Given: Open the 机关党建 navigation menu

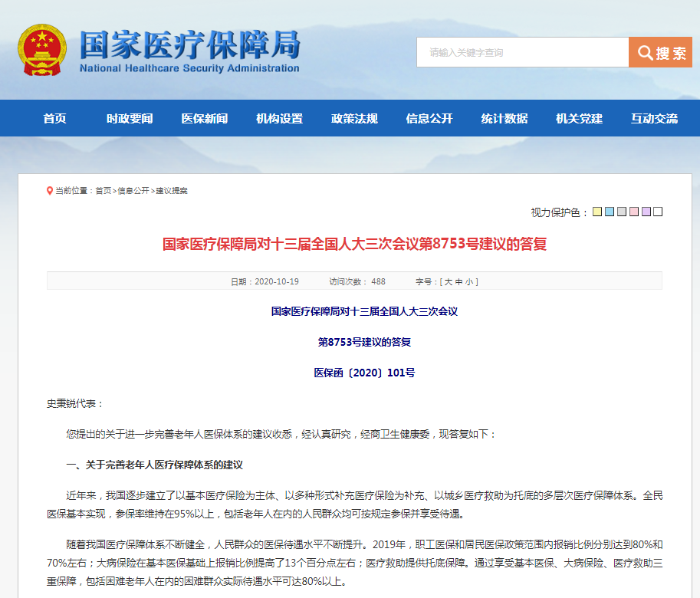Looking at the screenshot, I should [x=578, y=118].
